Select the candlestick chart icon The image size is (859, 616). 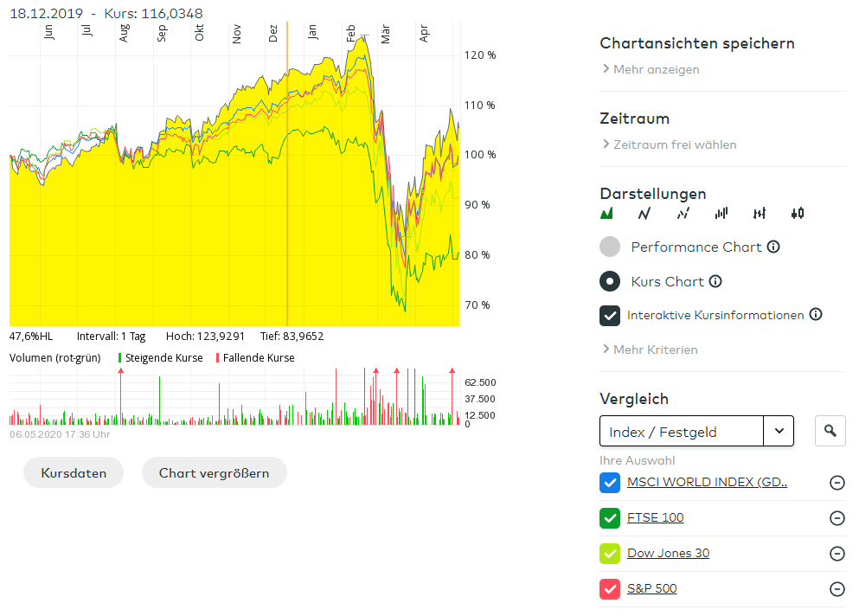click(x=798, y=213)
